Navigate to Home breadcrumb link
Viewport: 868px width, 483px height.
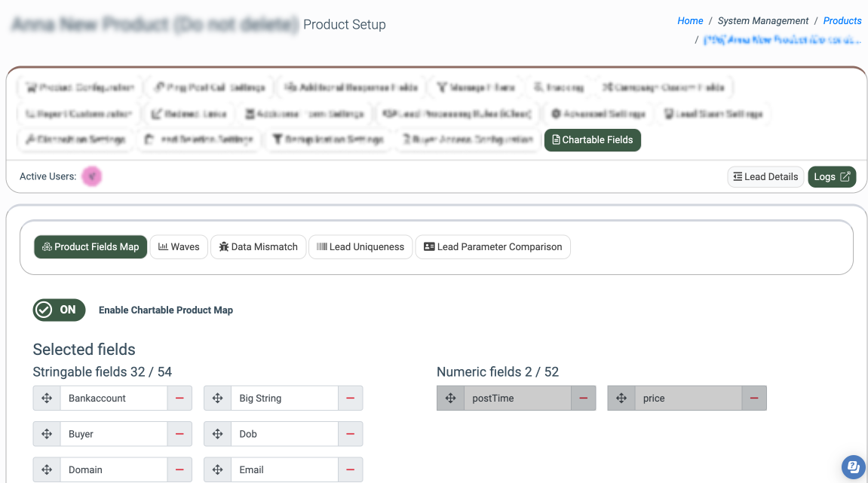pos(689,21)
